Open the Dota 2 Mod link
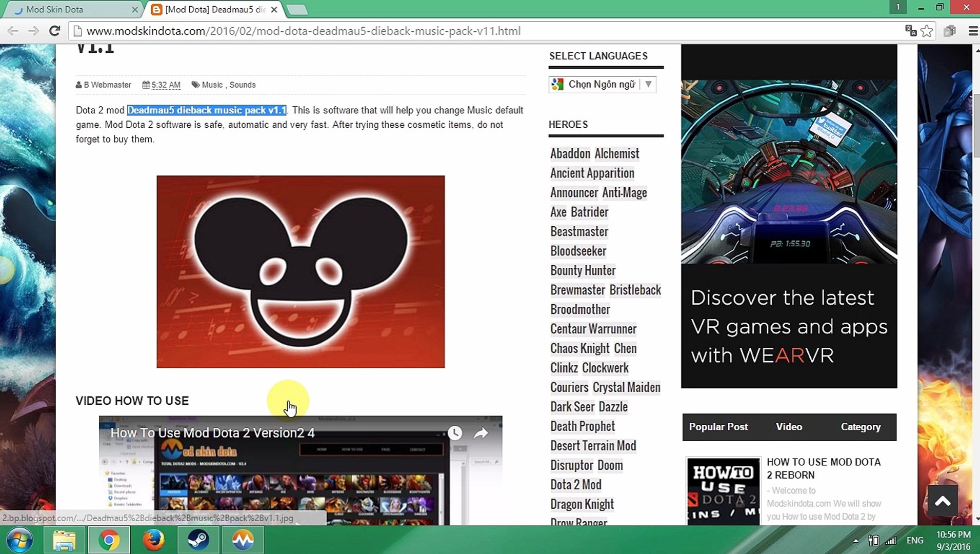Viewport: 980px width, 554px height. click(576, 485)
